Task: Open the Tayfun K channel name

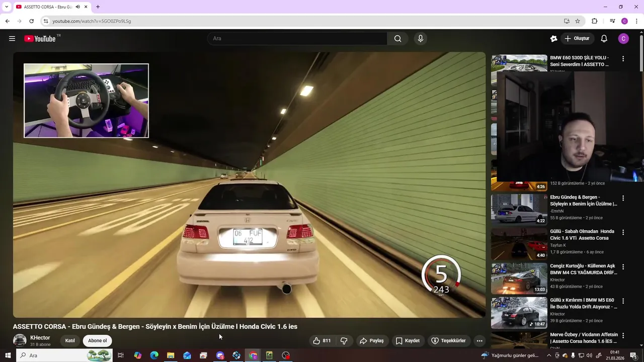Action: (558, 245)
